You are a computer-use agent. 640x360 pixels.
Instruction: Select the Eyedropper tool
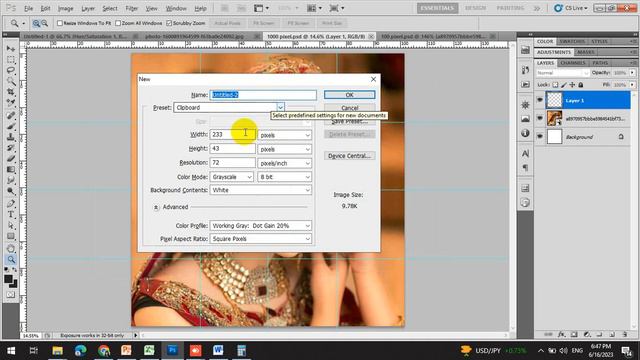(11, 103)
